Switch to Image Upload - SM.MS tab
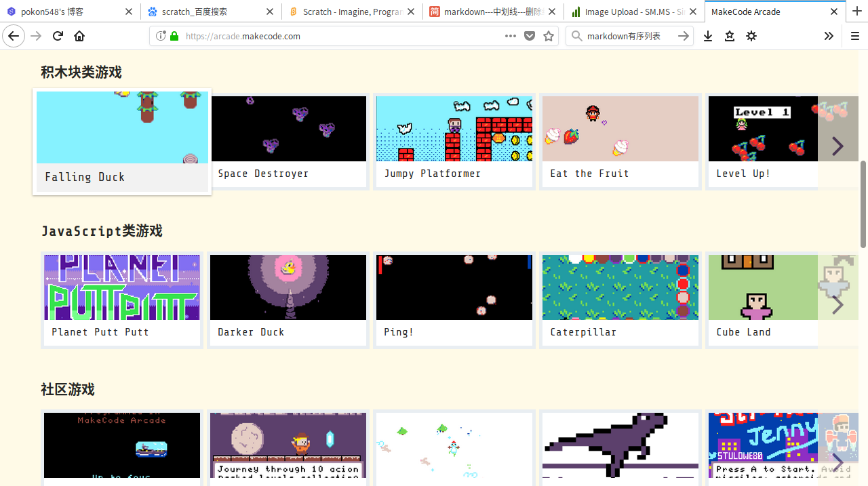Viewport: 868px width, 486px height. pos(634,12)
